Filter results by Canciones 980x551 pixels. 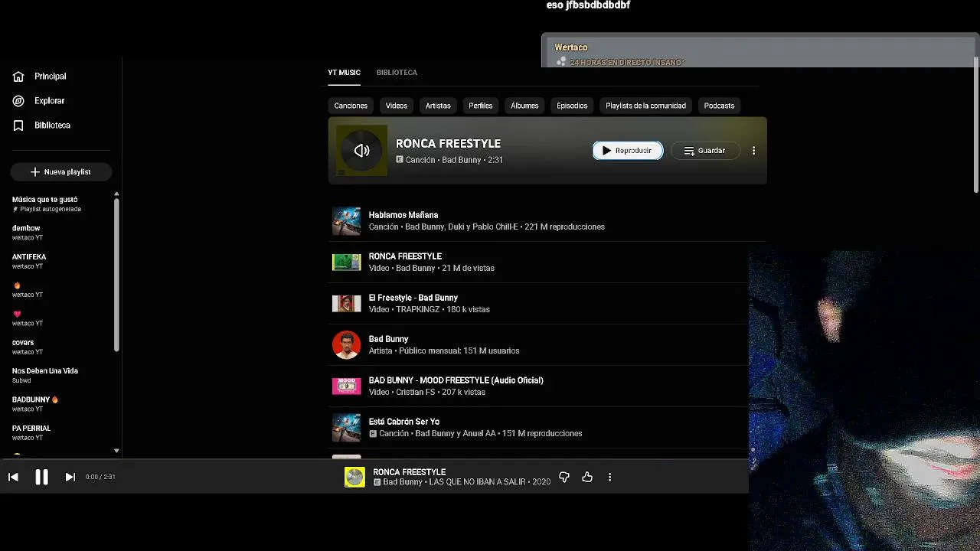pyautogui.click(x=351, y=106)
